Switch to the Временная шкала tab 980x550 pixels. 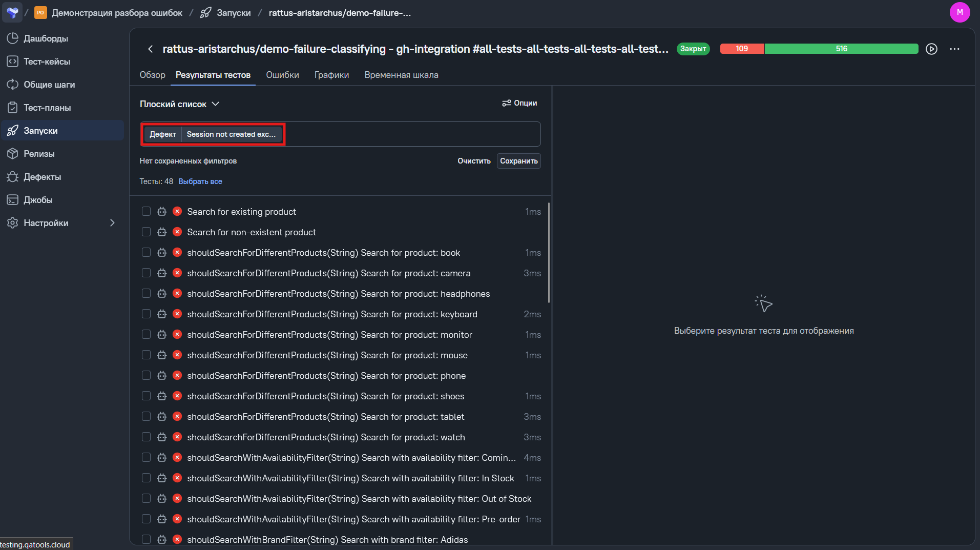point(401,75)
